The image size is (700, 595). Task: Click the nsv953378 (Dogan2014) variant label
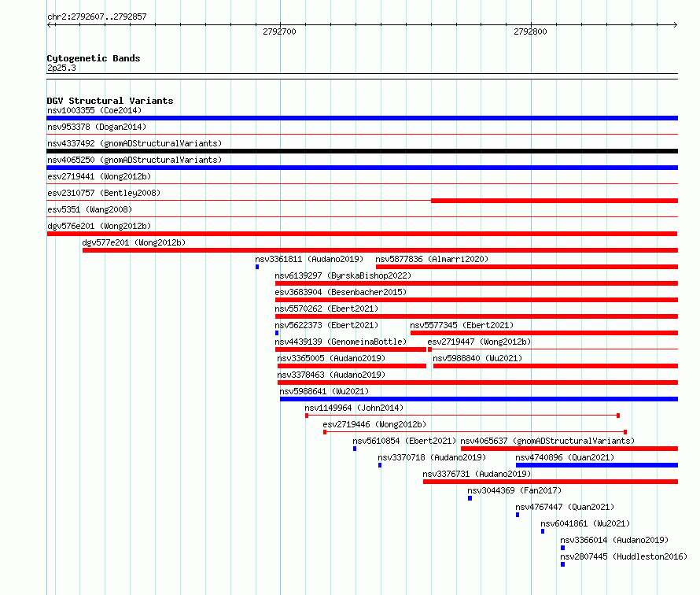click(x=97, y=127)
